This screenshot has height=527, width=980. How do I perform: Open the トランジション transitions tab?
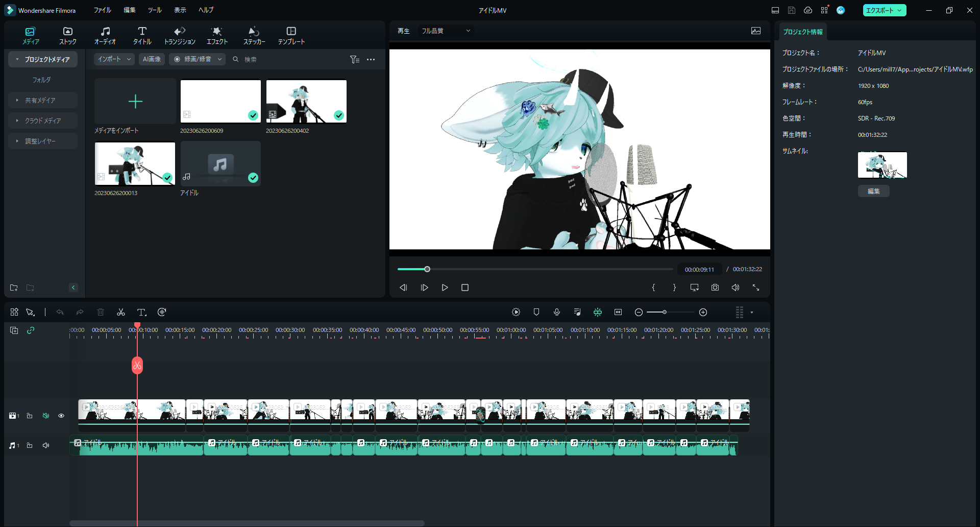[180, 36]
